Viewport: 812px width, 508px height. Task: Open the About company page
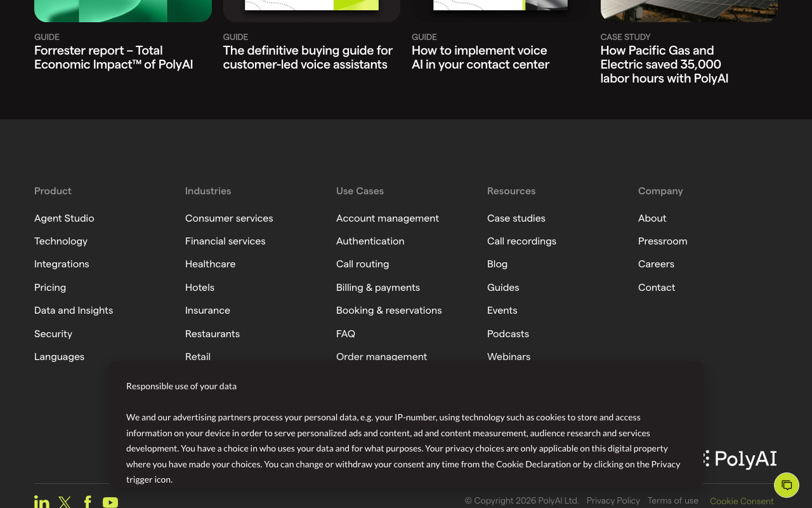point(652,218)
